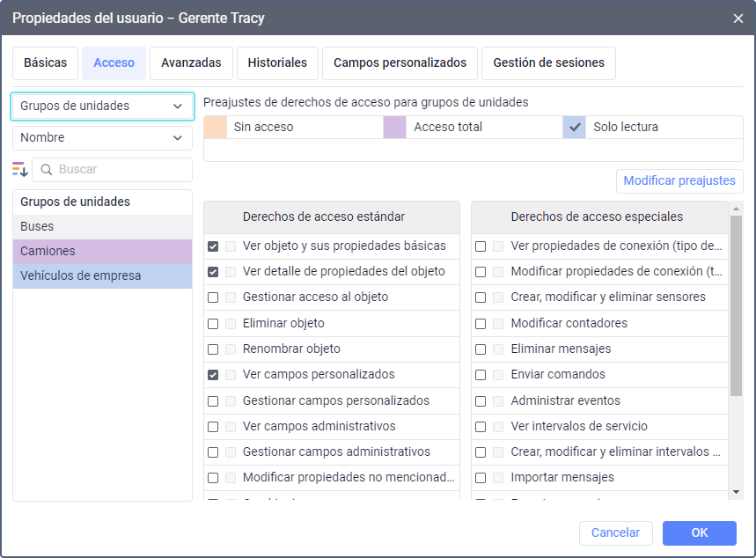Toggle 'Ver objeto y sus propiedades básicas' checkbox
The height and width of the screenshot is (558, 756).
(213, 246)
